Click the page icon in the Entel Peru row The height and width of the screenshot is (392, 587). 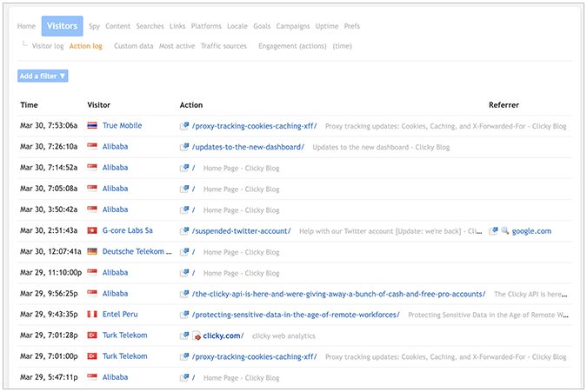click(x=184, y=315)
